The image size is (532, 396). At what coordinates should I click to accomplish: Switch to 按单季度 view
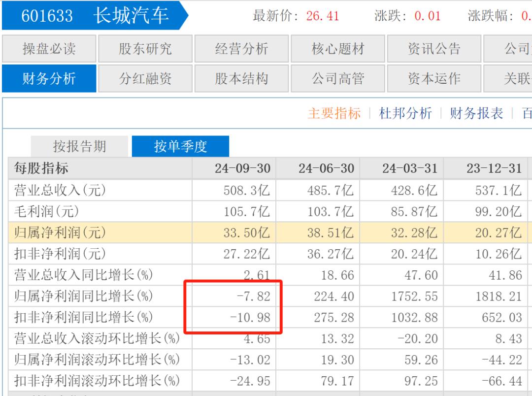[x=180, y=146]
